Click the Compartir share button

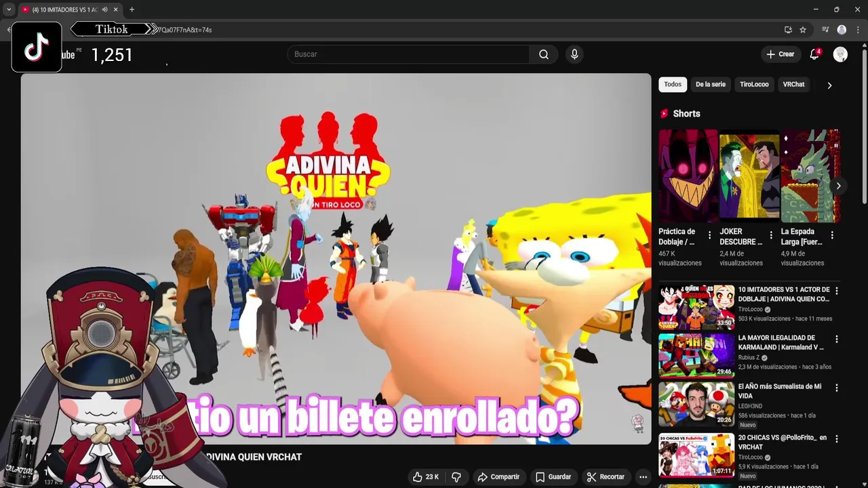[498, 477]
